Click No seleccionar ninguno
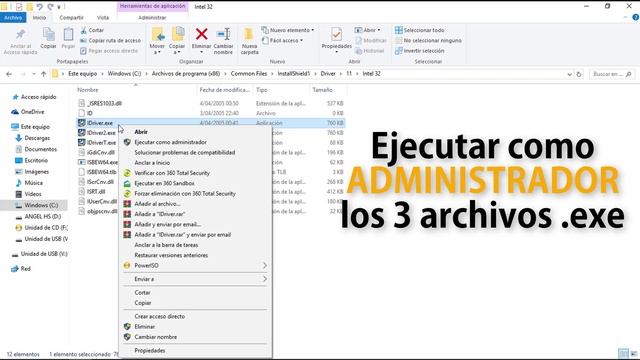Screen dimensions: 640x360 (x=428, y=40)
